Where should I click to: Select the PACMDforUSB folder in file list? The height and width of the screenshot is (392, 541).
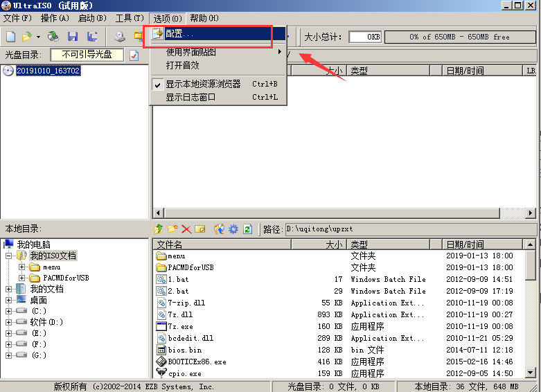pos(190,268)
